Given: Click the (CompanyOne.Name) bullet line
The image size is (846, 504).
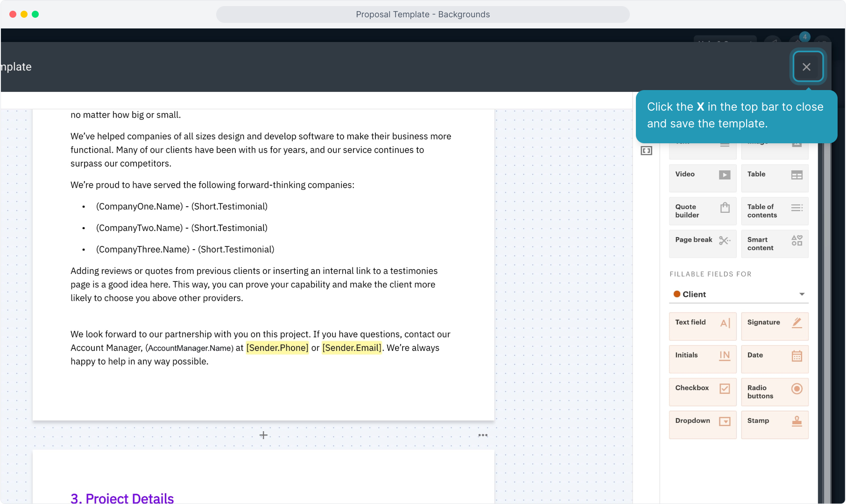Looking at the screenshot, I should [x=182, y=206].
